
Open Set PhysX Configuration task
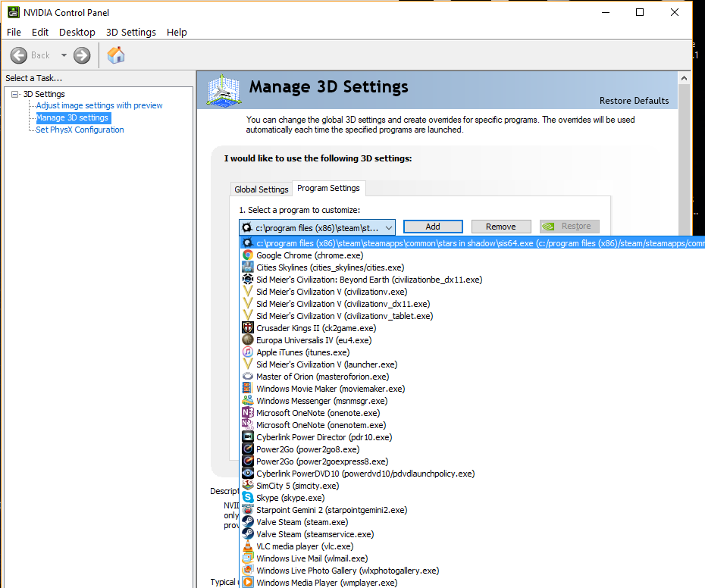pos(80,130)
